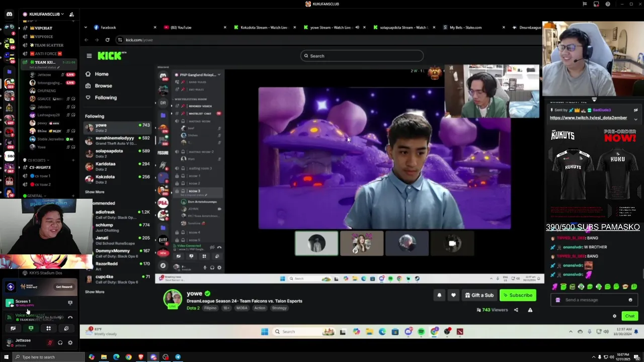Toggle Discord screen share button
The height and width of the screenshot is (362, 644).
[x=31, y=328]
